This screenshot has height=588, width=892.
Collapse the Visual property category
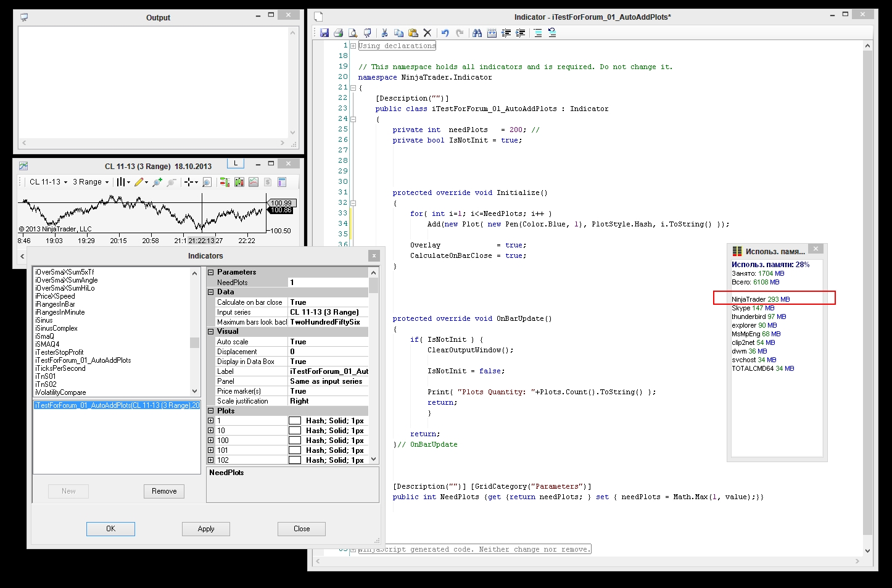[211, 331]
